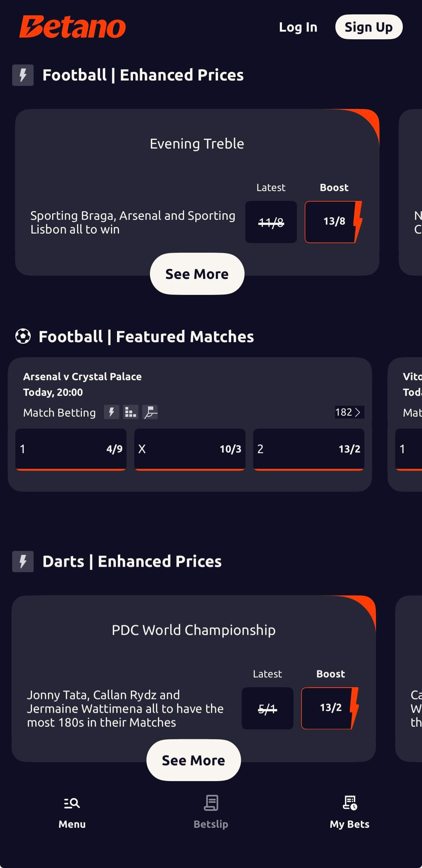422x868 pixels.
Task: Select the draw odds 10/3
Action: tap(190, 449)
